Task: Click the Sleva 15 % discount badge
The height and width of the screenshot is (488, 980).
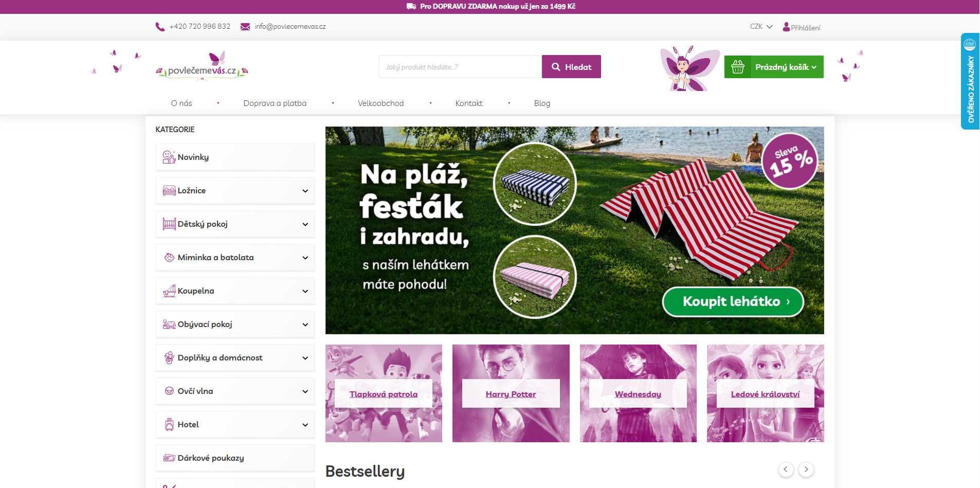Action: point(790,160)
